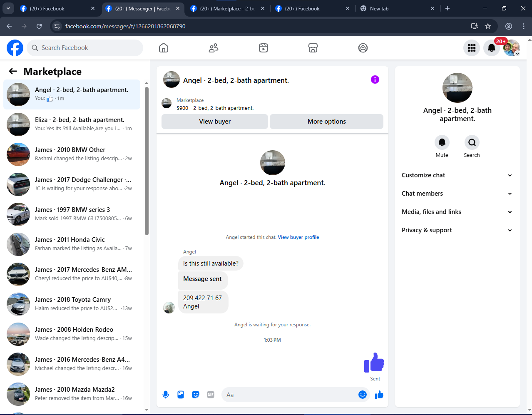Click the Is this still available? message
The width and height of the screenshot is (532, 415).
click(x=211, y=263)
